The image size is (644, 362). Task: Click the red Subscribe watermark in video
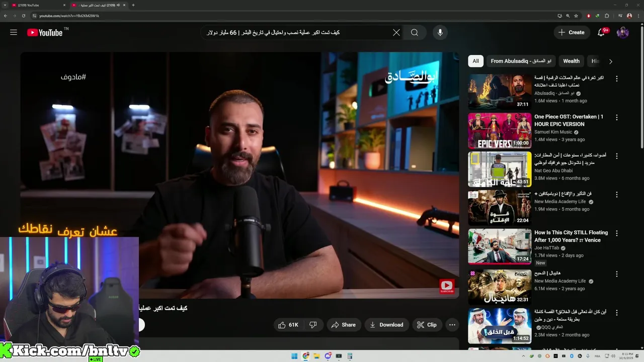point(447,287)
